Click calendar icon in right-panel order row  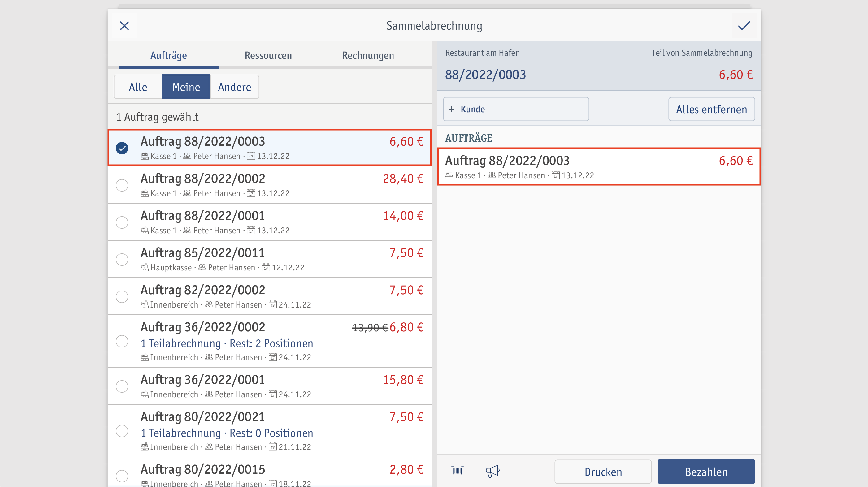[556, 175]
